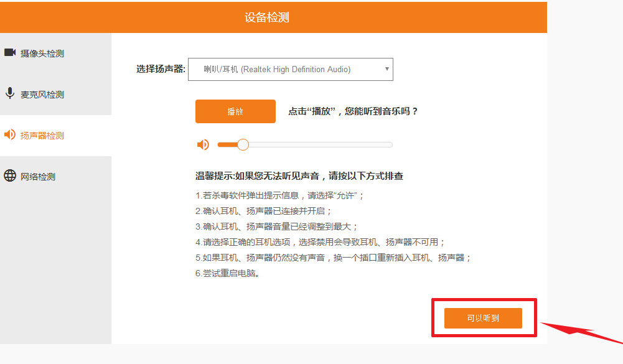Click the globe network icon
The height and width of the screenshot is (364, 623).
pyautogui.click(x=10, y=176)
